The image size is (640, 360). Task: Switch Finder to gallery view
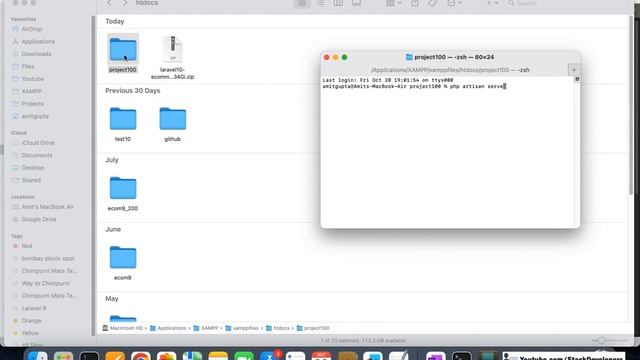[x=356, y=3]
